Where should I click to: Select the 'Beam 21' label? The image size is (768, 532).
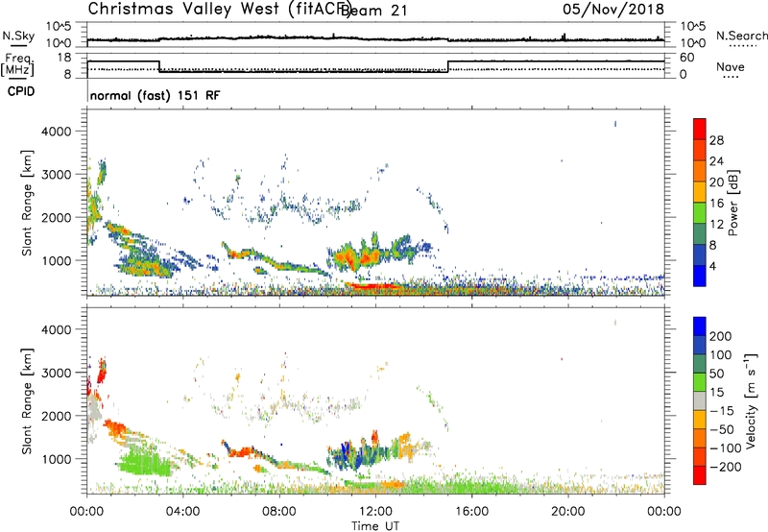pyautogui.click(x=374, y=11)
